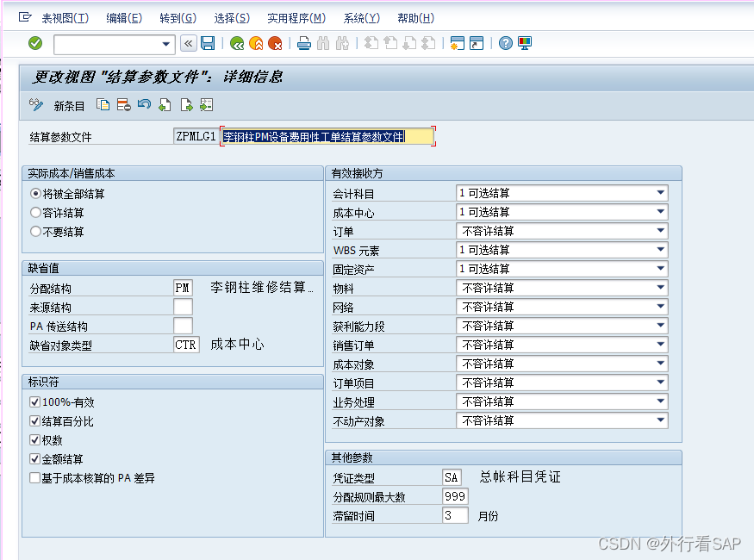The image size is (754, 560).
Task: Open the 表视图(T) menu
Action: pyautogui.click(x=65, y=18)
